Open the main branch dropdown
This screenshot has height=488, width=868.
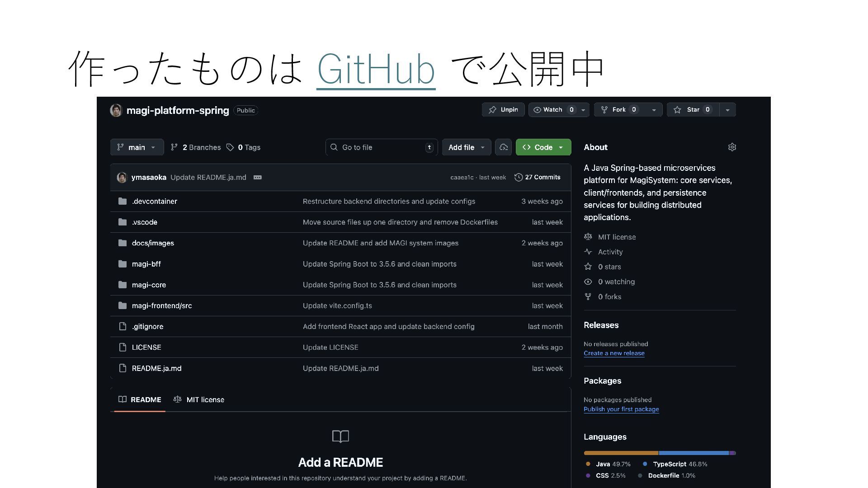[x=137, y=147]
